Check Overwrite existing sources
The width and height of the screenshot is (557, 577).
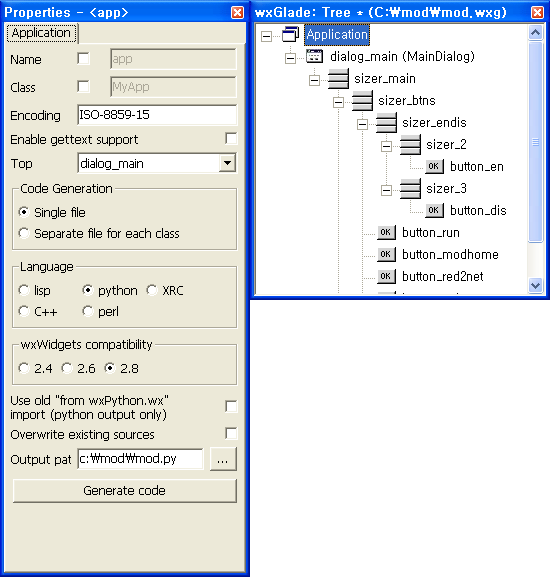tap(231, 433)
